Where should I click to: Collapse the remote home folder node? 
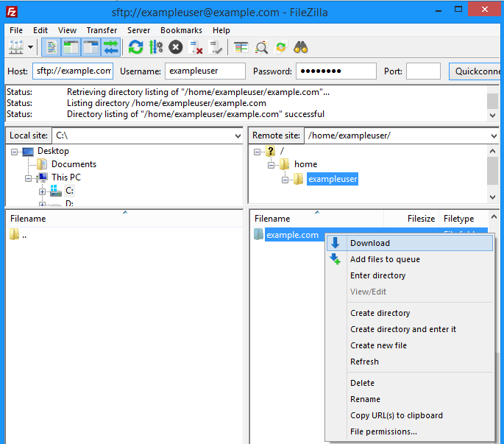click(271, 165)
